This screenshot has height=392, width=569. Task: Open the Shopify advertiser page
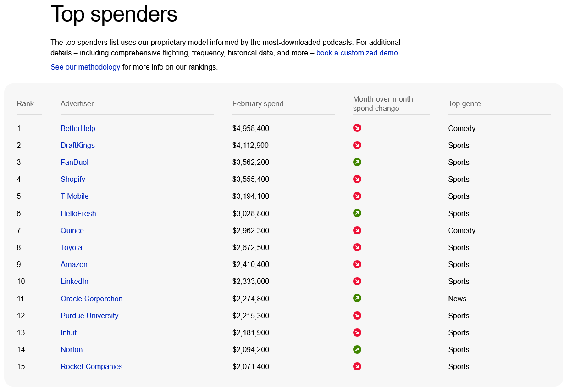click(73, 179)
